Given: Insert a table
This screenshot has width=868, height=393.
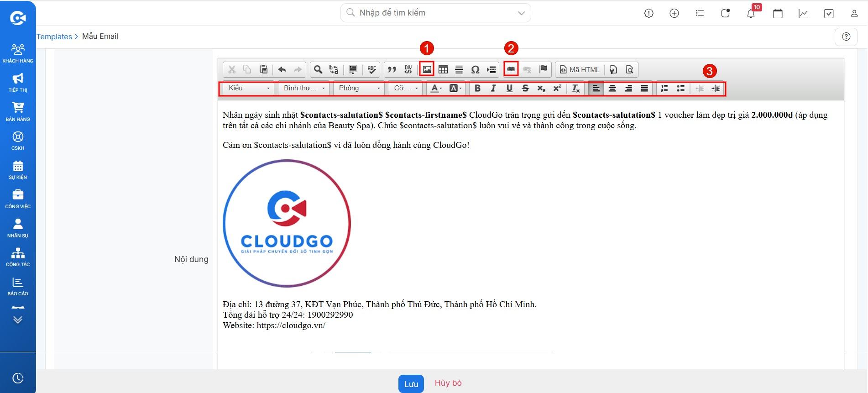Looking at the screenshot, I should coord(443,69).
